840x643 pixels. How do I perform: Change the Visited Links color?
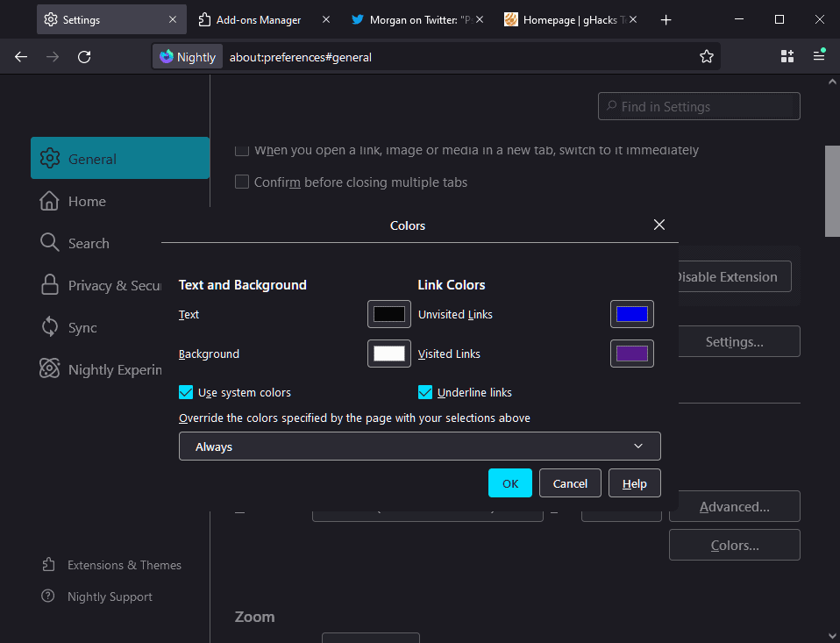coord(632,354)
